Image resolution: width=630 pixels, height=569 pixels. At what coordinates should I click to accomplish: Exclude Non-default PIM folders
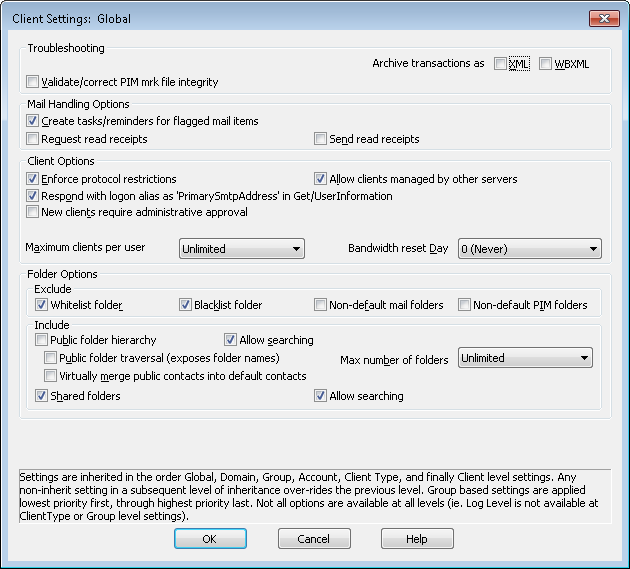[x=464, y=305]
